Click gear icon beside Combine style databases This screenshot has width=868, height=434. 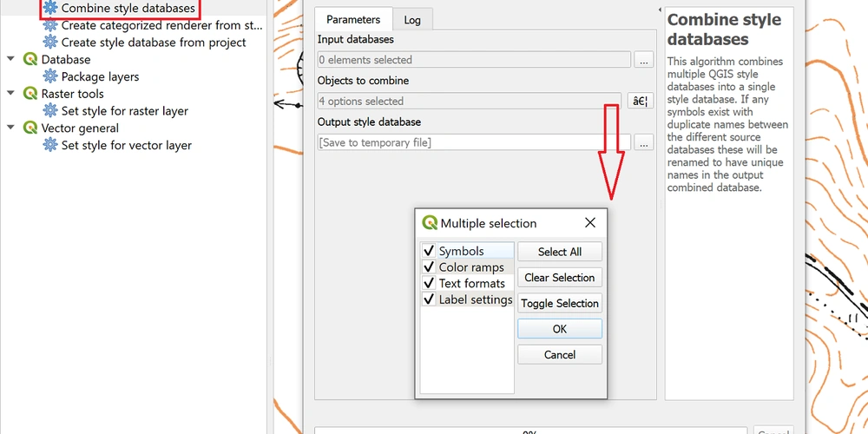pos(50,9)
